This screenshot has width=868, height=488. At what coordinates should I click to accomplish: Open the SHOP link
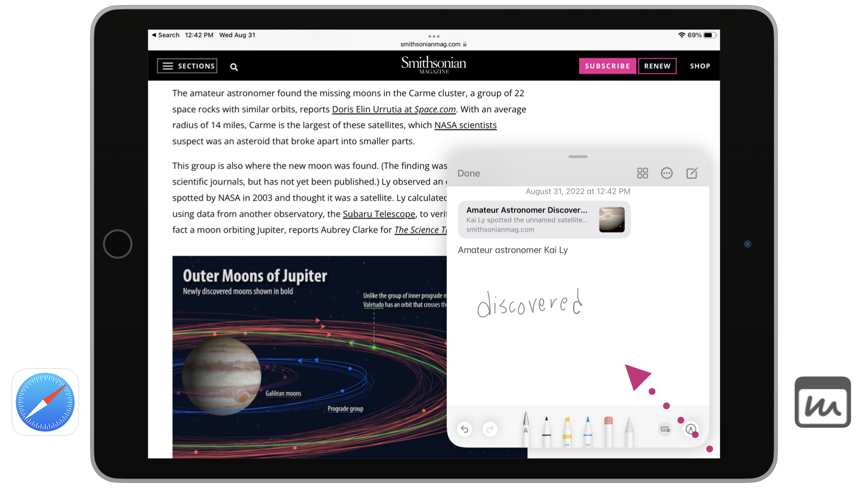tap(700, 66)
